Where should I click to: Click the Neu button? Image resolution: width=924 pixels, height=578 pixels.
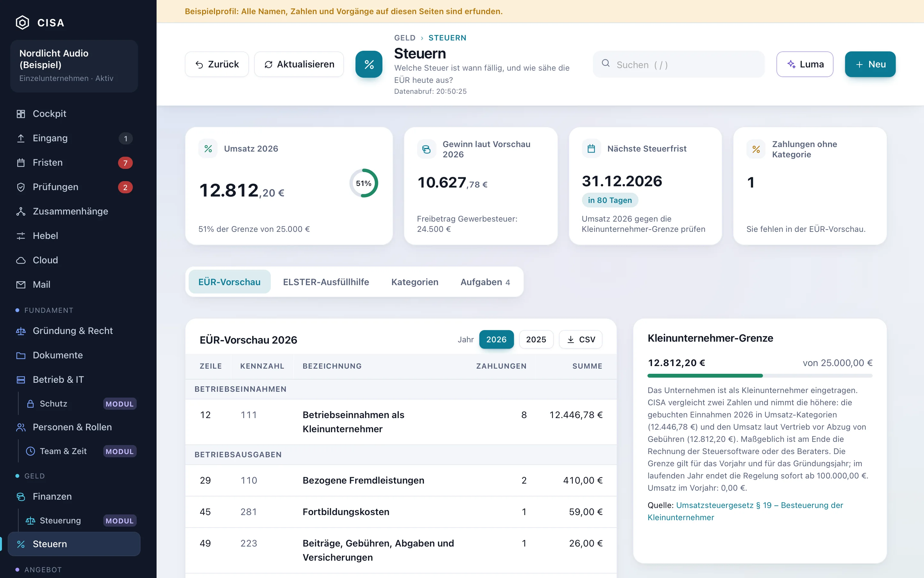[870, 64]
